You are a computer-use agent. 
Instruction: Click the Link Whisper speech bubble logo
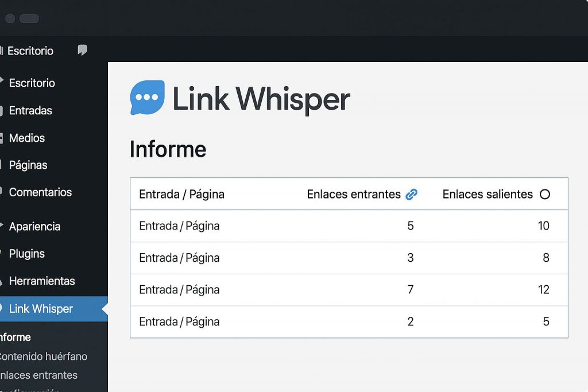[147, 97]
